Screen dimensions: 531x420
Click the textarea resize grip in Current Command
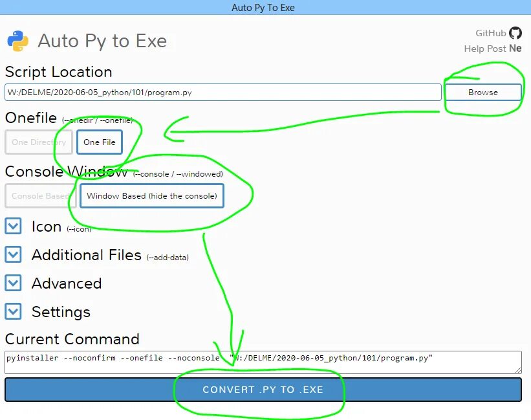coord(518,370)
